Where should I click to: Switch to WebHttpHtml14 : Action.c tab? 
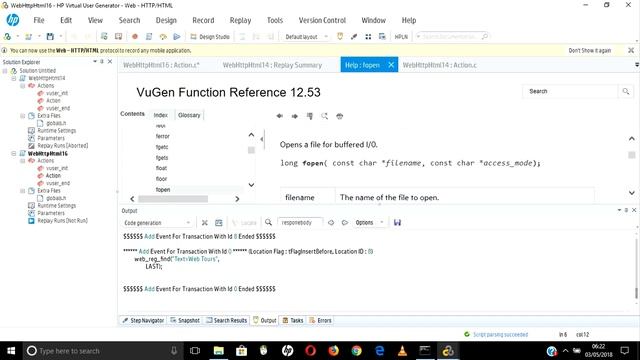440,65
